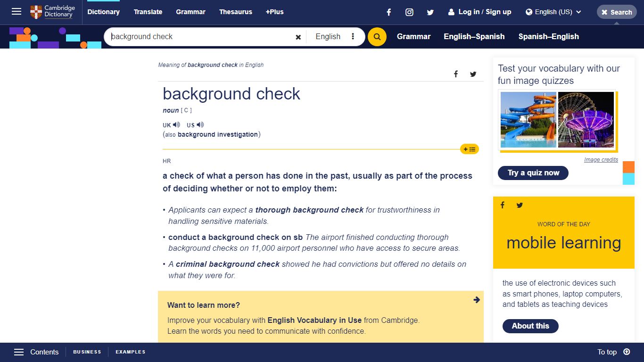644x362 pixels.
Task: Select the Dictionary tab
Action: [103, 12]
